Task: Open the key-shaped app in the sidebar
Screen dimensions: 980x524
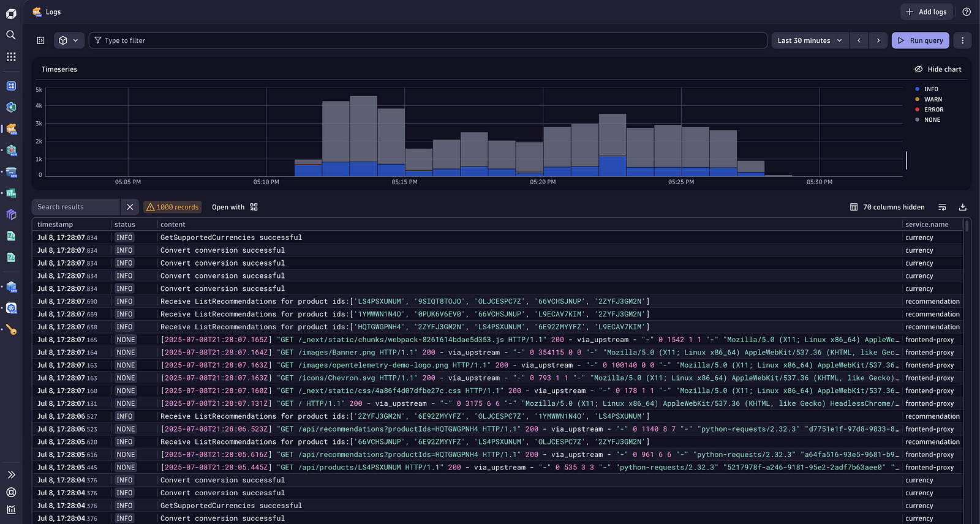Action: tap(11, 330)
